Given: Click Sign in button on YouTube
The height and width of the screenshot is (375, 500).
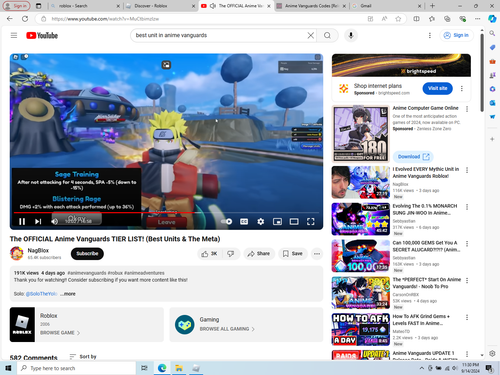Looking at the screenshot, I should click(x=456, y=35).
